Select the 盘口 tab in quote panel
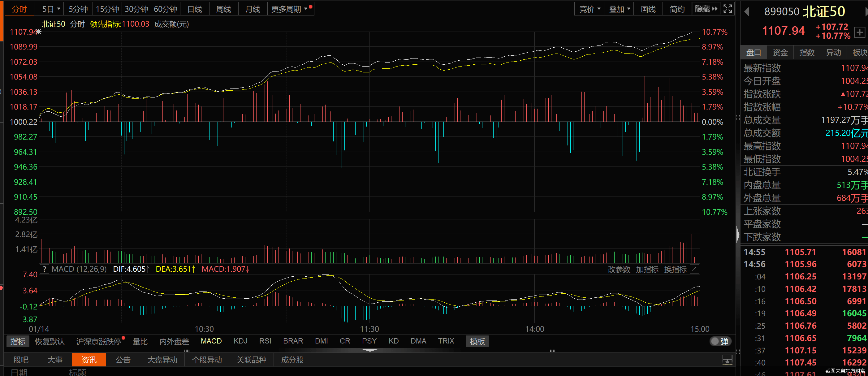868x376 pixels. (x=754, y=53)
